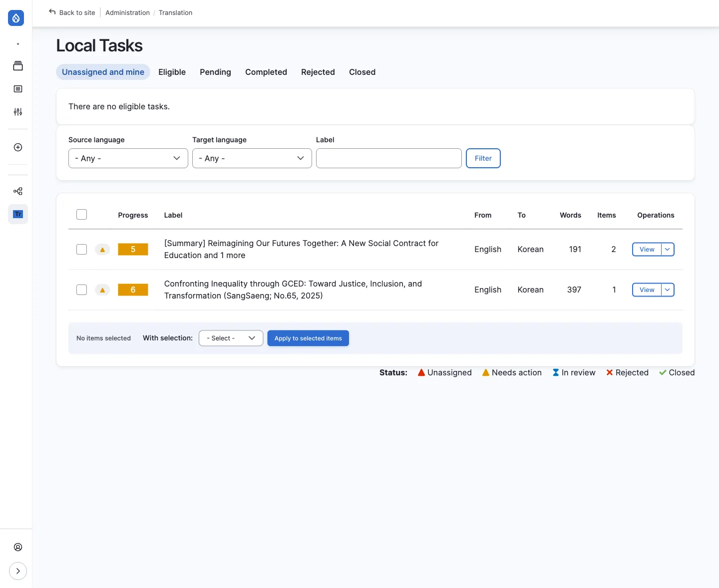Expand the With selection action dropdown

click(231, 338)
